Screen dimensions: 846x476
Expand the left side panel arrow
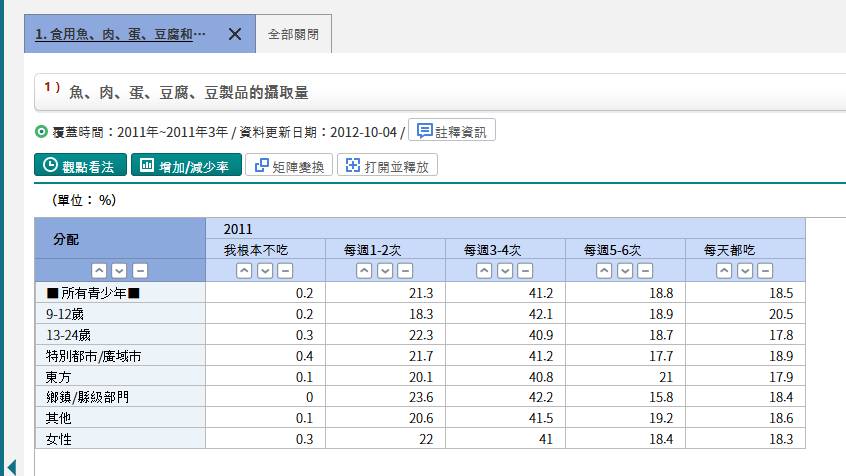coord(12,466)
